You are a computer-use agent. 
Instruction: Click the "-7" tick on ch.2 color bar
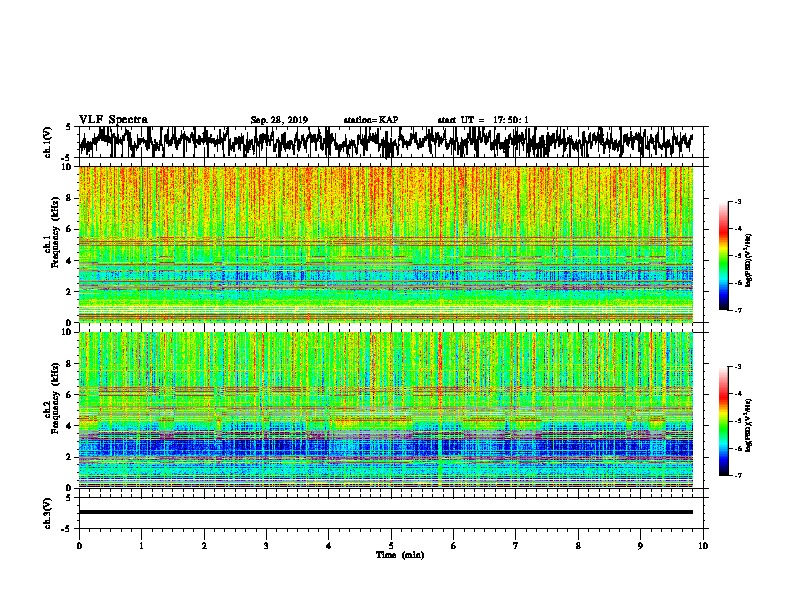[x=738, y=475]
